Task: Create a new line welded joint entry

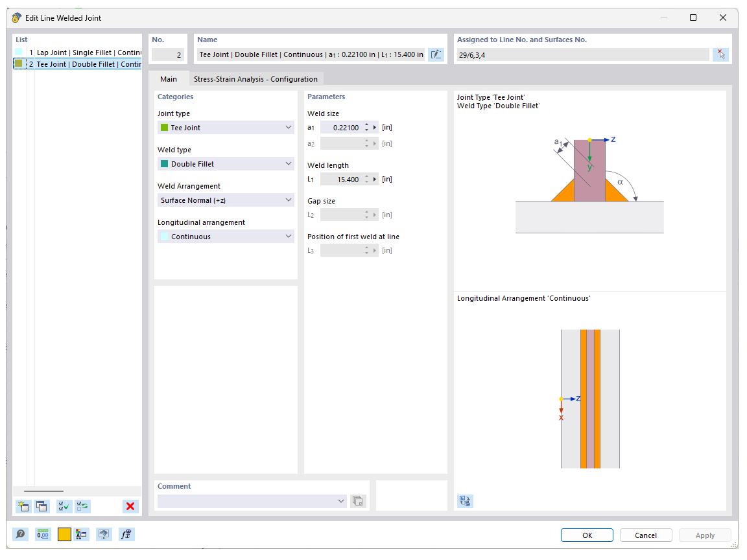Action: pyautogui.click(x=23, y=506)
